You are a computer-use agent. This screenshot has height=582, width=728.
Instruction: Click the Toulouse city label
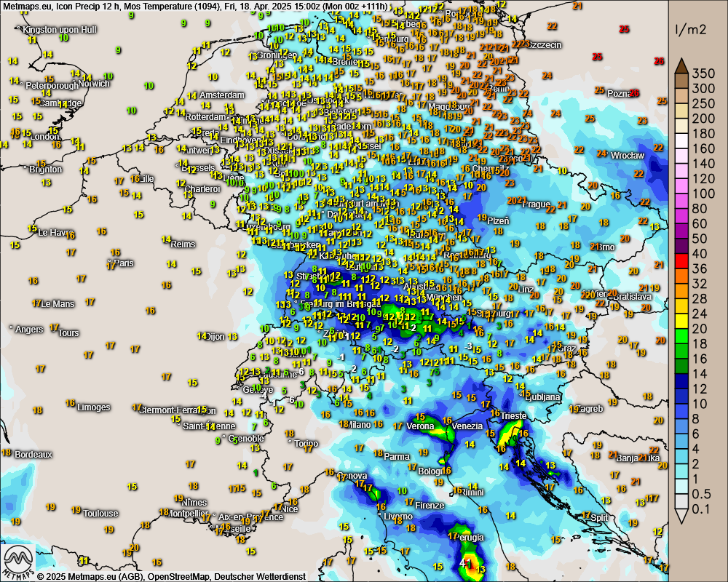(x=100, y=513)
